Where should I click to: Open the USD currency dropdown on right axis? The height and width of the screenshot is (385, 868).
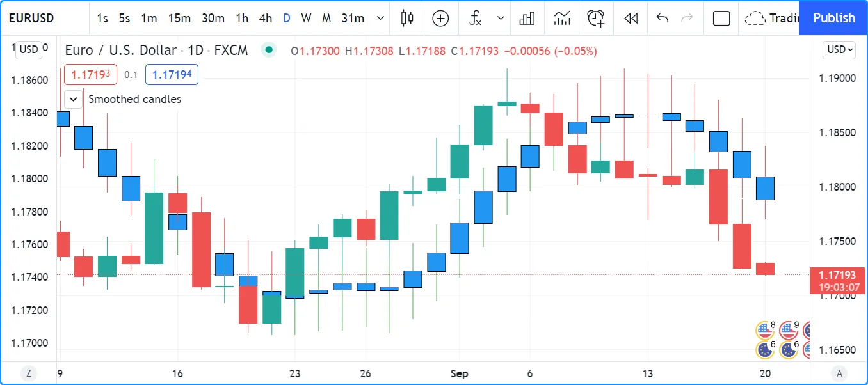(840, 49)
